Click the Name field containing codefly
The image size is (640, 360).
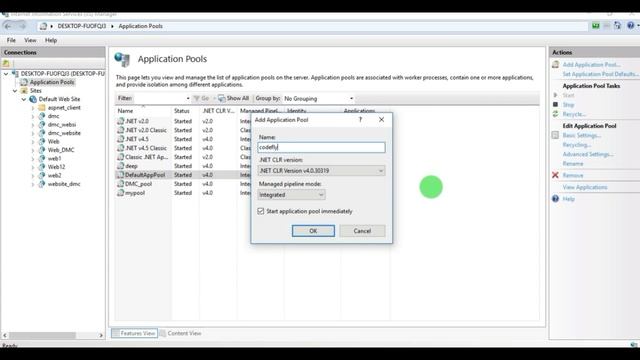pos(321,147)
